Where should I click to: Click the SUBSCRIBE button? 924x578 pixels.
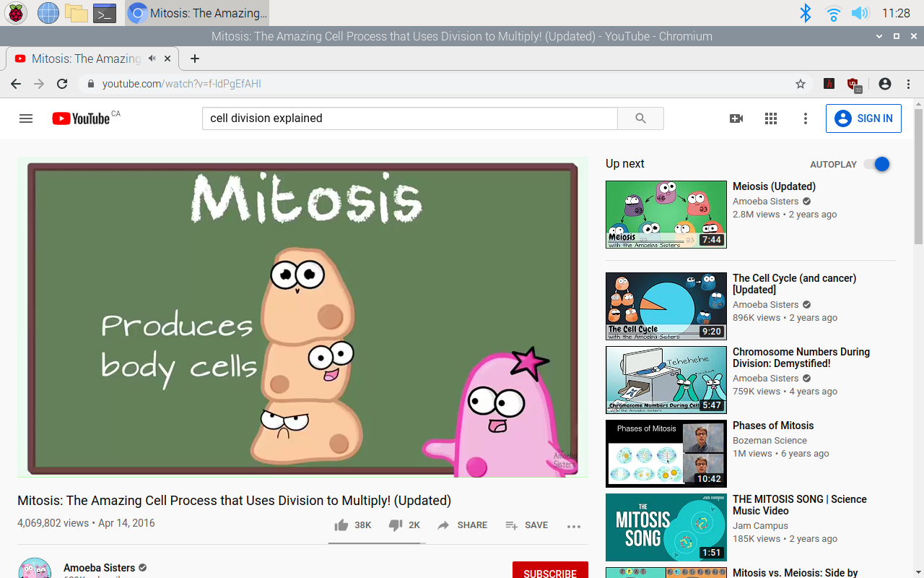[x=550, y=571]
